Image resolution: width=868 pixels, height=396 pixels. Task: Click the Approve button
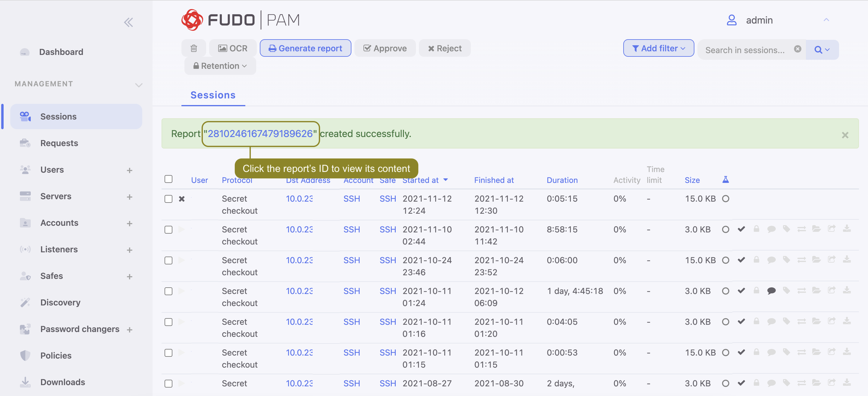385,48
